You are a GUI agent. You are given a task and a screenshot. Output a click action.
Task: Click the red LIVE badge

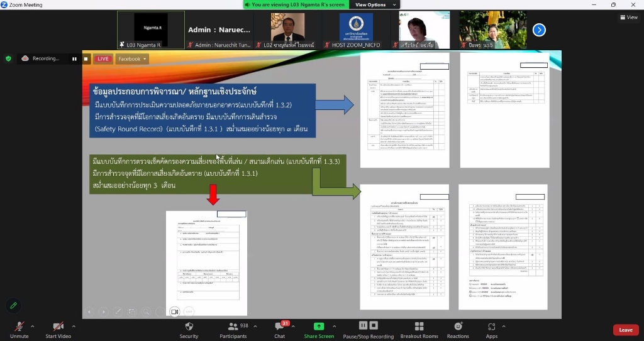tap(103, 58)
